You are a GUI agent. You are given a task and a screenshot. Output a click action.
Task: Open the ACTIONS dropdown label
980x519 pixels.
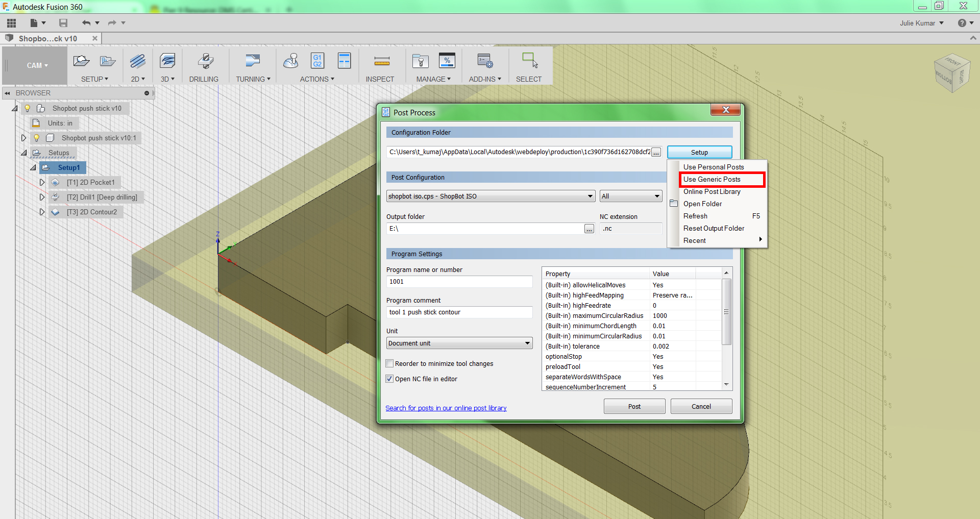(317, 79)
